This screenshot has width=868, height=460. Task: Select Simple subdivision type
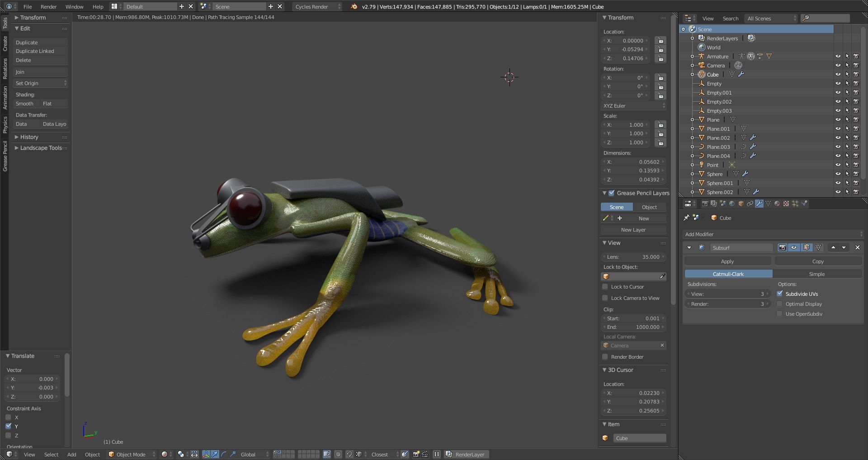[817, 274]
